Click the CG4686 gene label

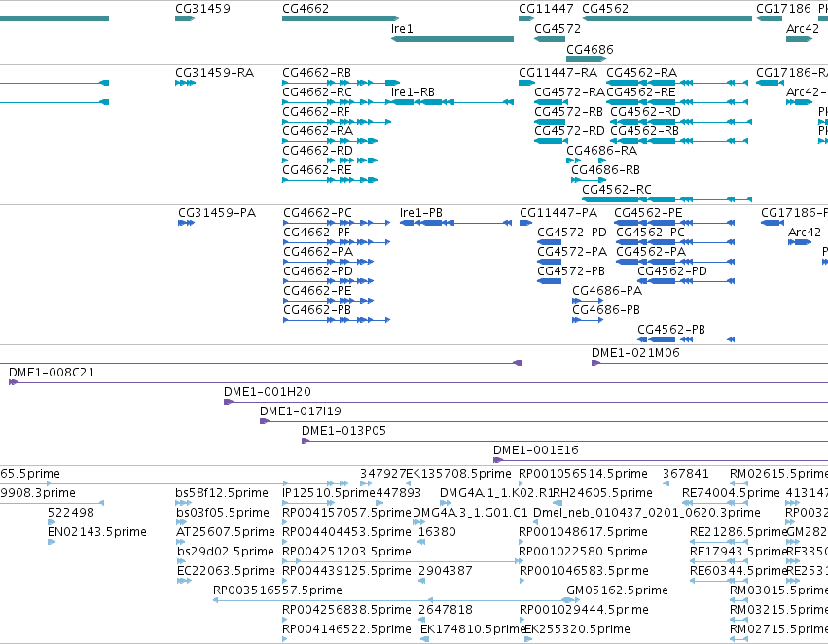tap(590, 50)
